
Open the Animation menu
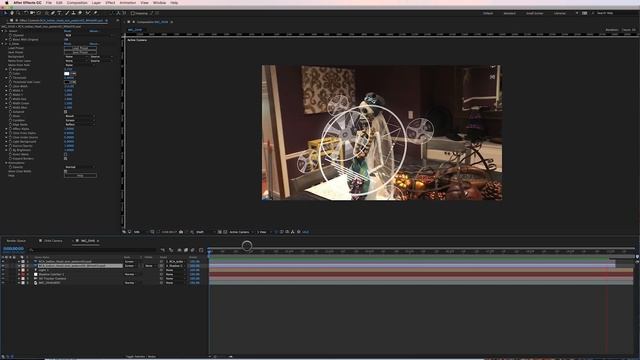point(128,2)
